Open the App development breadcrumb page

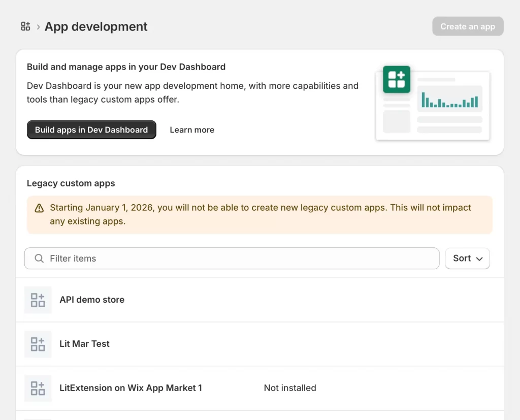[96, 26]
